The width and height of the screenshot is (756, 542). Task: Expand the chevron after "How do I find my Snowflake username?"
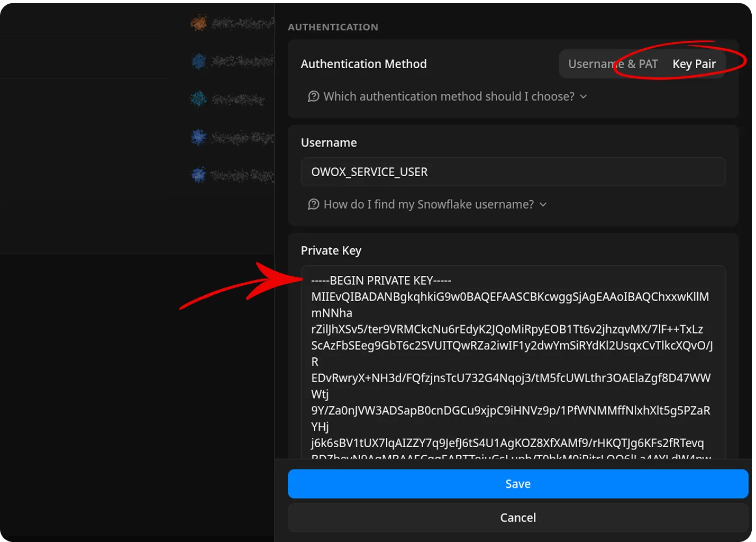click(x=543, y=204)
